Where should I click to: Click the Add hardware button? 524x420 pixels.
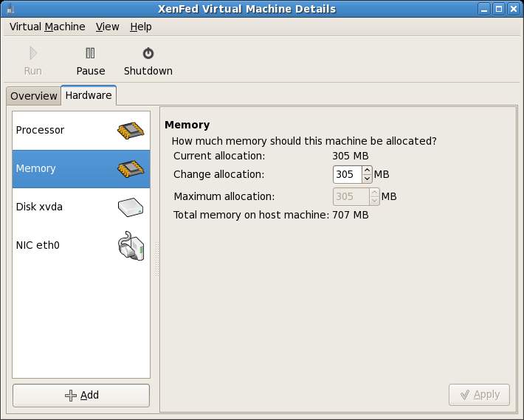(x=81, y=396)
